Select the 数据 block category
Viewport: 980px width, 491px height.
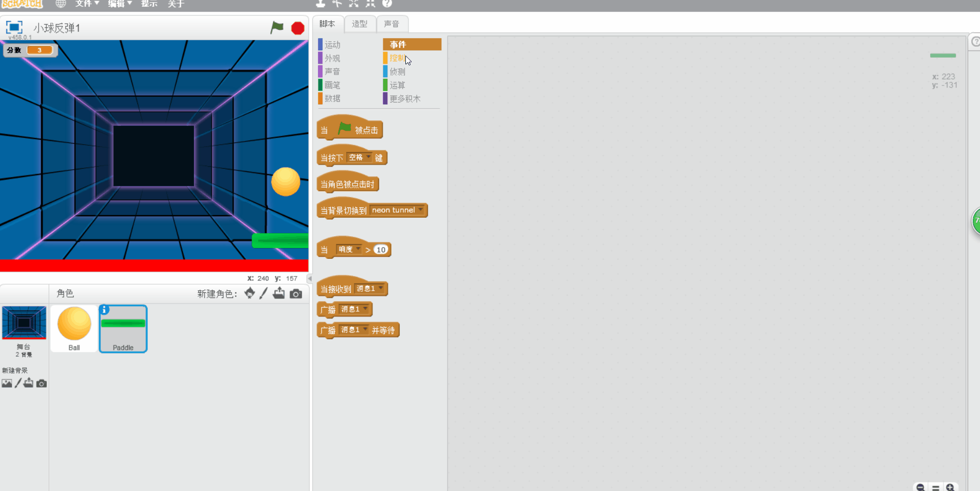pos(348,98)
